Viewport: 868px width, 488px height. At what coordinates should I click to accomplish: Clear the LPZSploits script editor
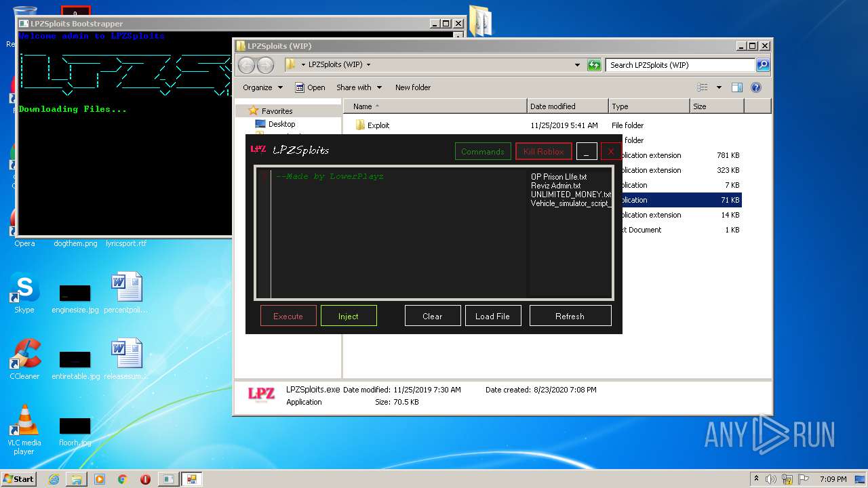coord(433,316)
